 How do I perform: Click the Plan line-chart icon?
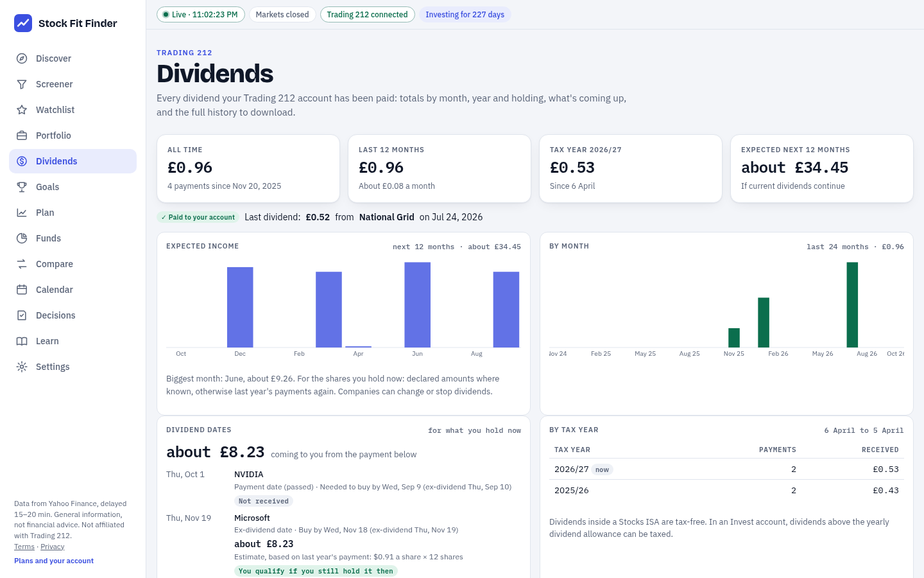coord(22,213)
